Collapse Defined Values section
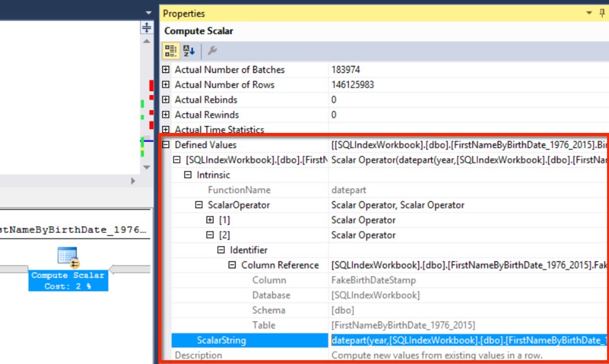The height and width of the screenshot is (364, 609). coord(166,144)
